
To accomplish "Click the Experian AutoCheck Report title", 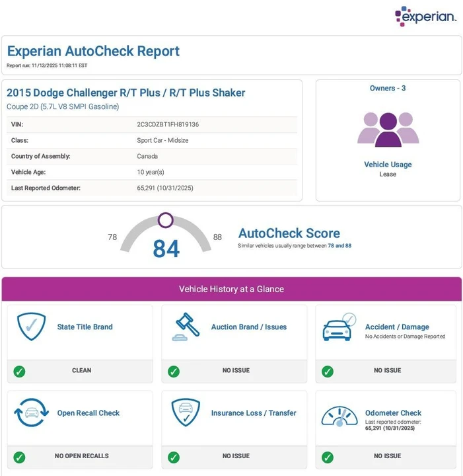I will [x=93, y=51].
